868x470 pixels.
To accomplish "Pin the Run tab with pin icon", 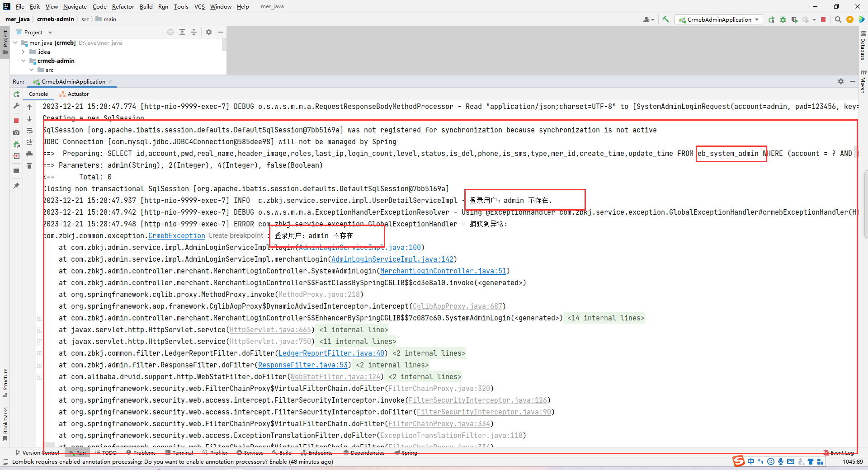I will click(16, 186).
